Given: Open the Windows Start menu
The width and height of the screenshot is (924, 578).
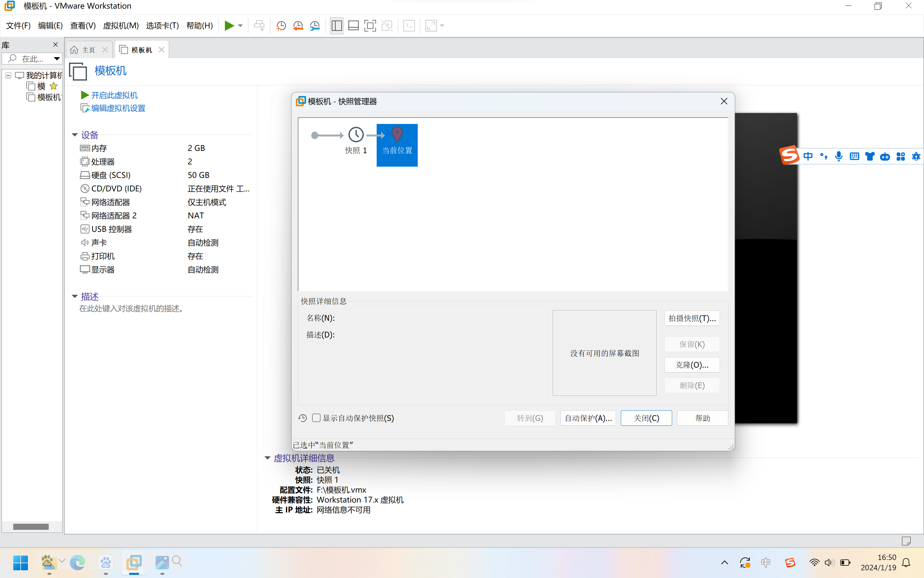Looking at the screenshot, I should click(21, 562).
